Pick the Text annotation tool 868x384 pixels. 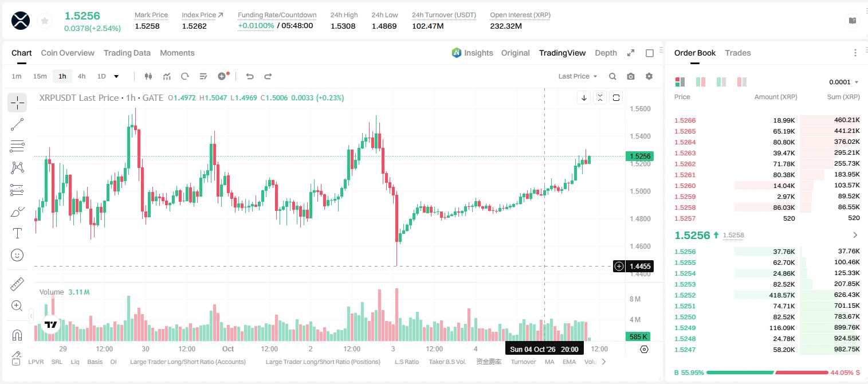(17, 233)
